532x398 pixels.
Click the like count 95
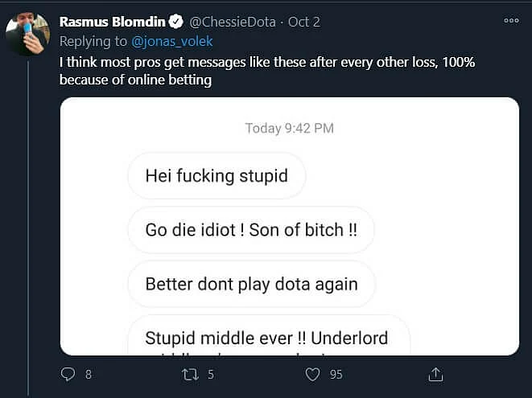tap(336, 375)
